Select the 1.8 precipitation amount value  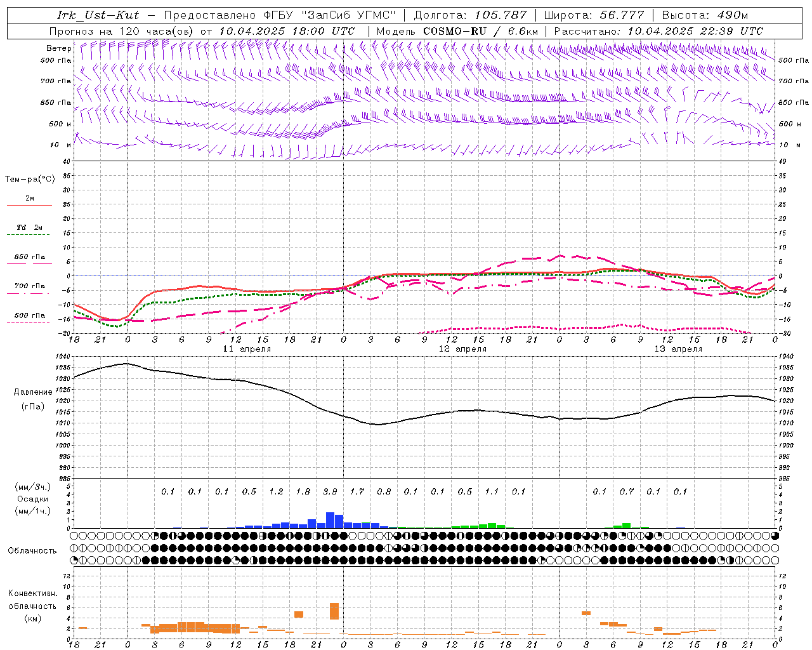click(x=303, y=491)
